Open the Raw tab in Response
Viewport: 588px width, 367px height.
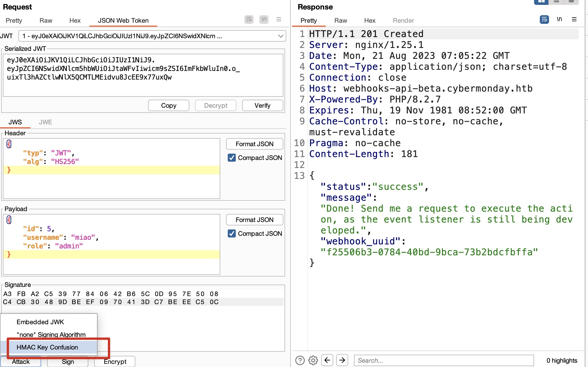coord(340,20)
